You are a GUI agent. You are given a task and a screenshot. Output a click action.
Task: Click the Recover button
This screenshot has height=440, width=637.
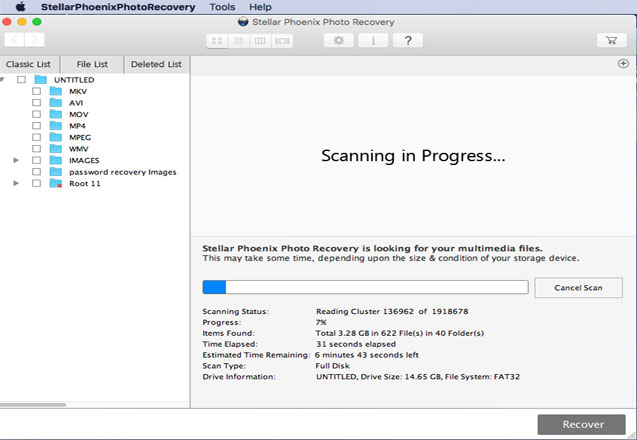click(x=582, y=425)
